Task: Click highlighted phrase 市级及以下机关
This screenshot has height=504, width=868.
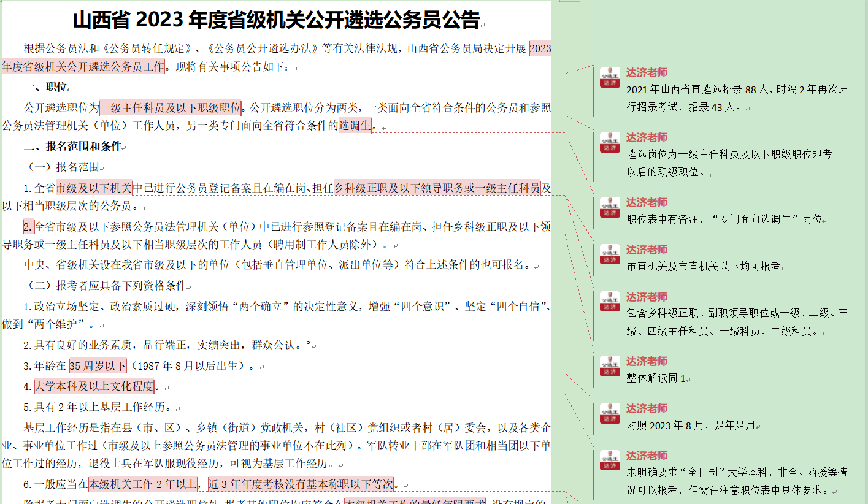Action: tap(93, 188)
